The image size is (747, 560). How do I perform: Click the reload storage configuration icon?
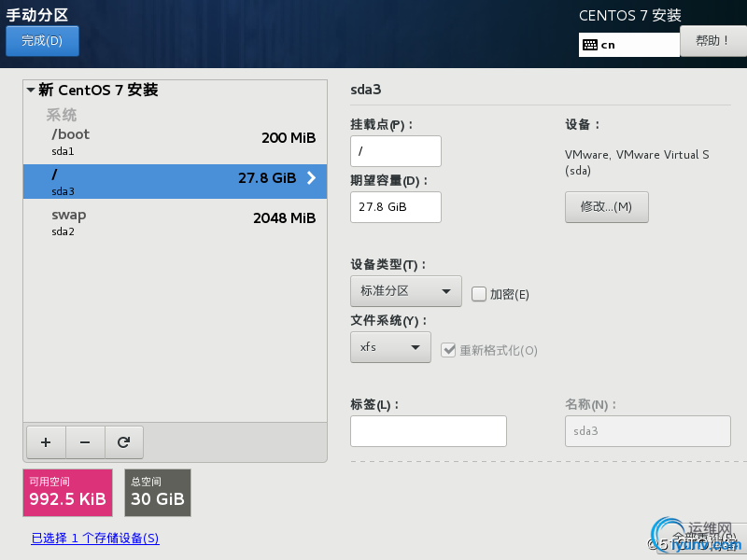point(124,442)
